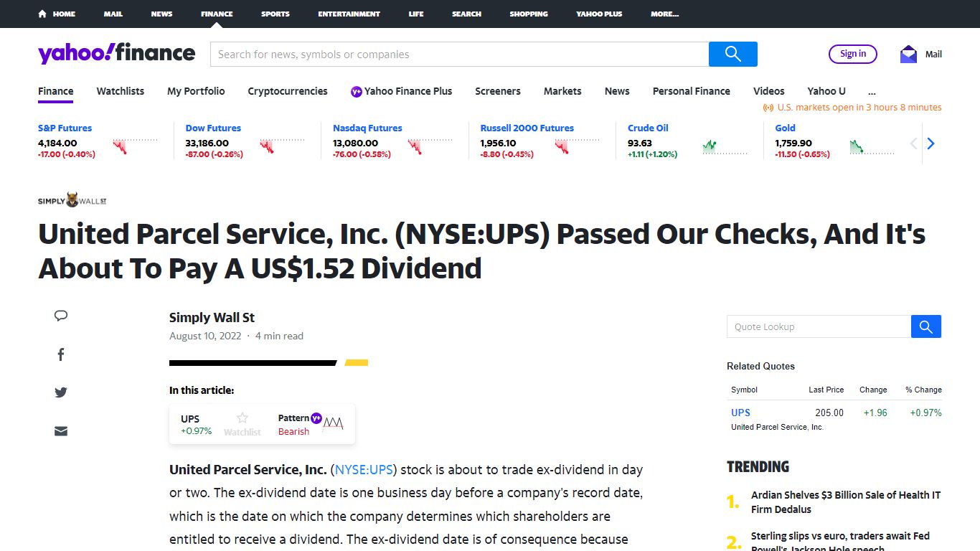
Task: Open the Life link in top bar
Action: pyautogui.click(x=416, y=14)
